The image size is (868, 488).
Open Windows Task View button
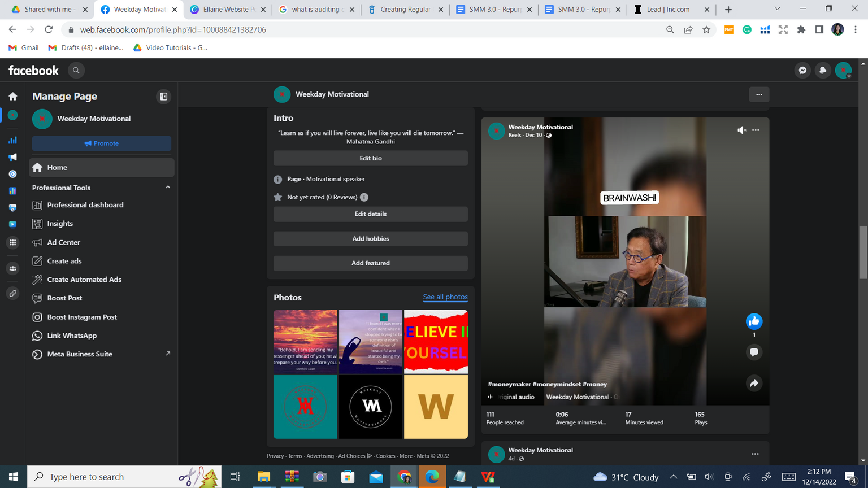tap(235, 477)
